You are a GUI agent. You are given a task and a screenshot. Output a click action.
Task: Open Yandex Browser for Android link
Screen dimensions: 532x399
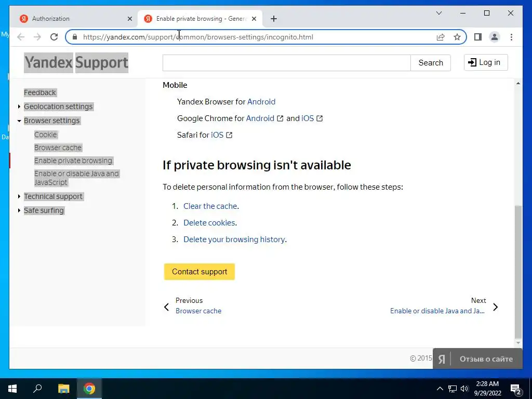click(261, 102)
